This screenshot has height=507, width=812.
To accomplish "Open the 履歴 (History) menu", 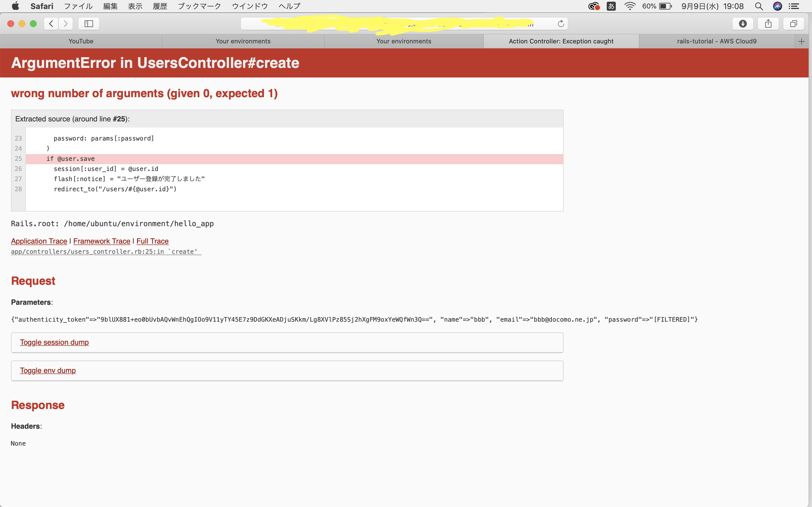I will pyautogui.click(x=160, y=6).
